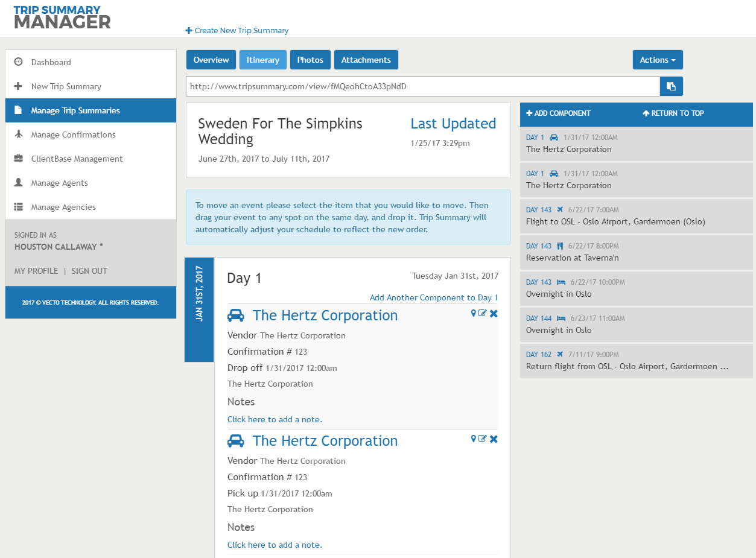756x558 pixels.
Task: Open Manage Confirmations in the sidebar
Action: coord(73,135)
